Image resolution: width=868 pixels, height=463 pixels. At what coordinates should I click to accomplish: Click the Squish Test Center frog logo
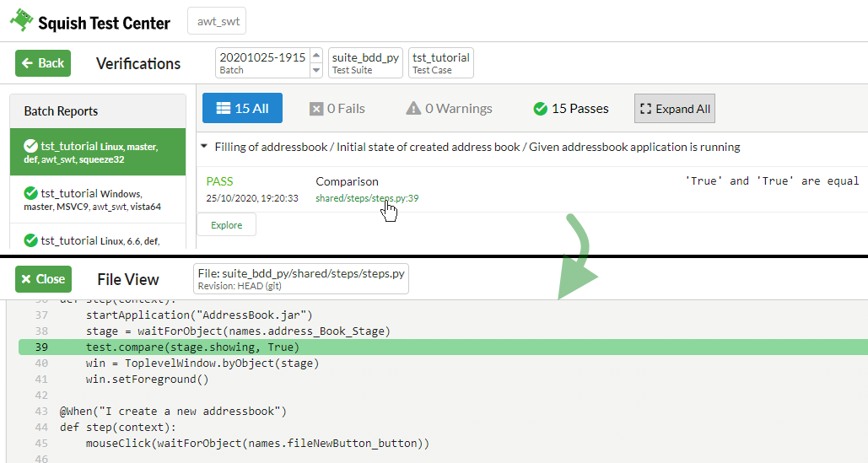pos(22,21)
